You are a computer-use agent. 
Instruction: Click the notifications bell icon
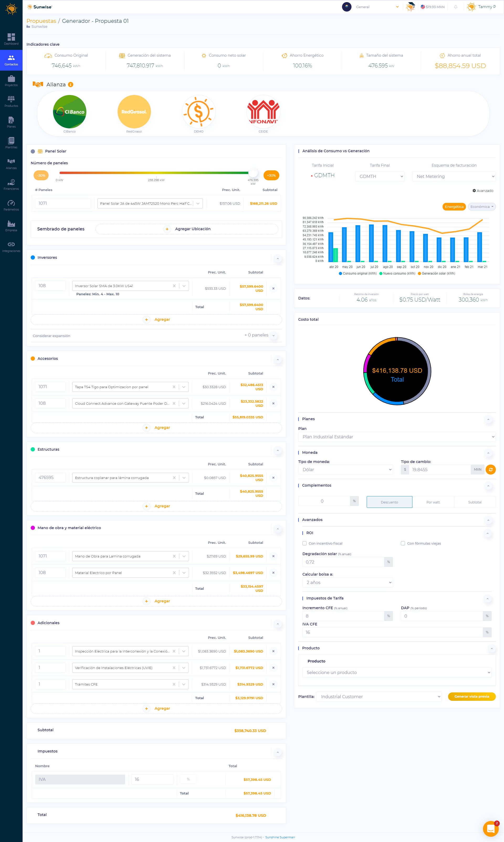[x=456, y=7]
